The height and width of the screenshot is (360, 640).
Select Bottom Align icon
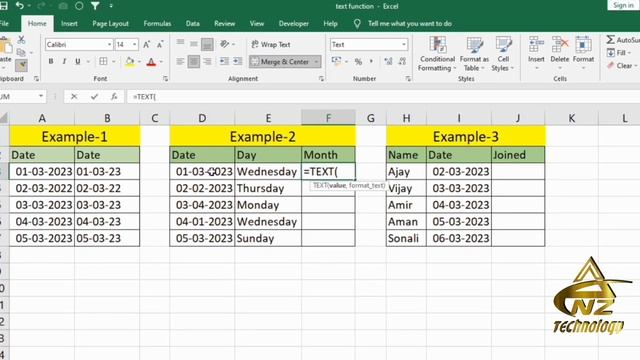pyautogui.click(x=207, y=44)
